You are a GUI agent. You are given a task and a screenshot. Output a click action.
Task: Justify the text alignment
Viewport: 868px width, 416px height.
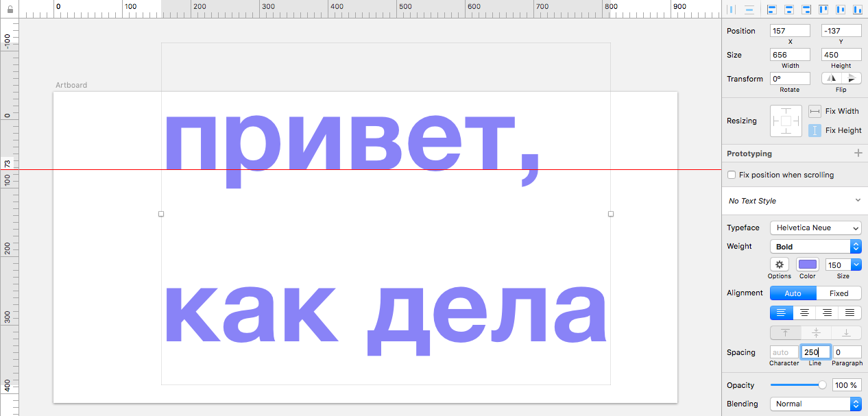(x=849, y=313)
